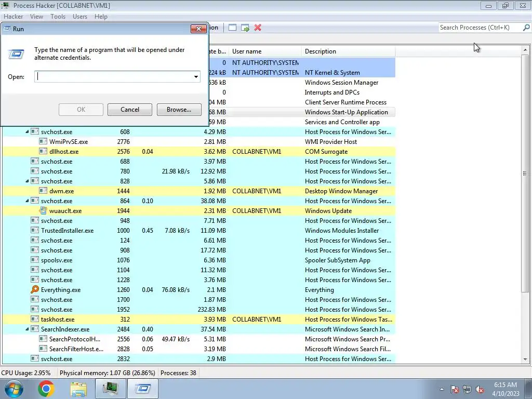532x399 pixels.
Task: Click 'NT Kernel & System' description
Action: point(332,73)
